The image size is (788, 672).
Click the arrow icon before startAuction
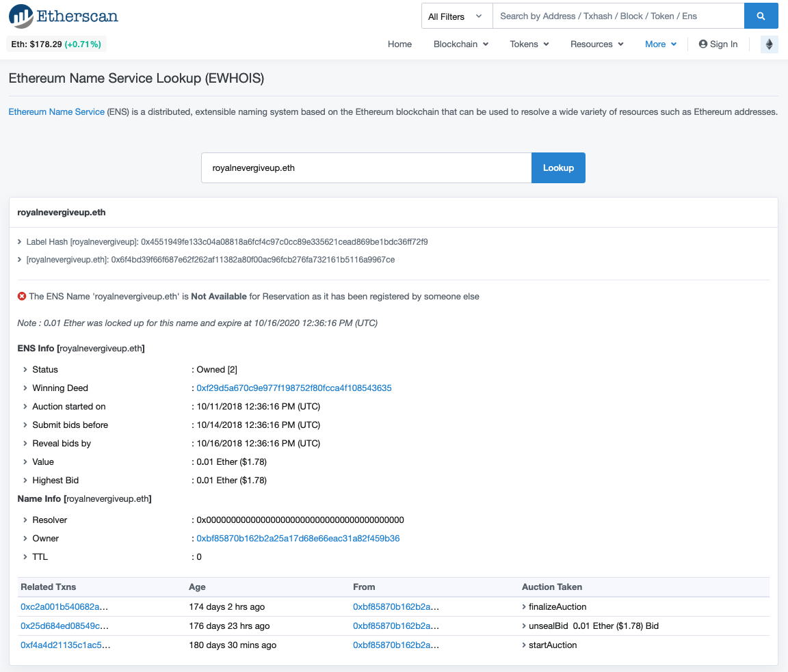click(524, 645)
